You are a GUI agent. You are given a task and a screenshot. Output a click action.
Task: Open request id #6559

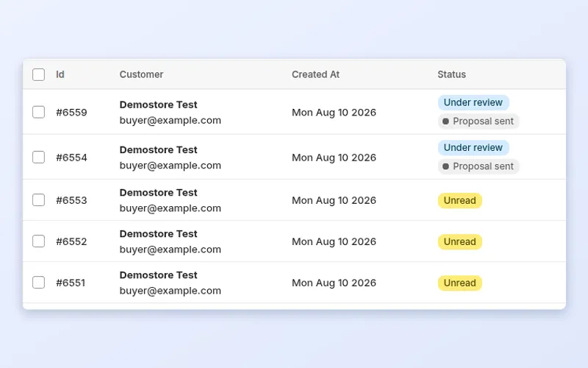(x=71, y=113)
